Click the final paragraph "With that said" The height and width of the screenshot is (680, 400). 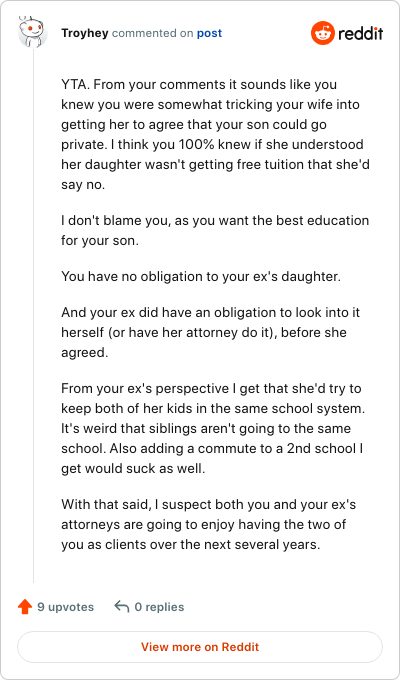[209, 524]
